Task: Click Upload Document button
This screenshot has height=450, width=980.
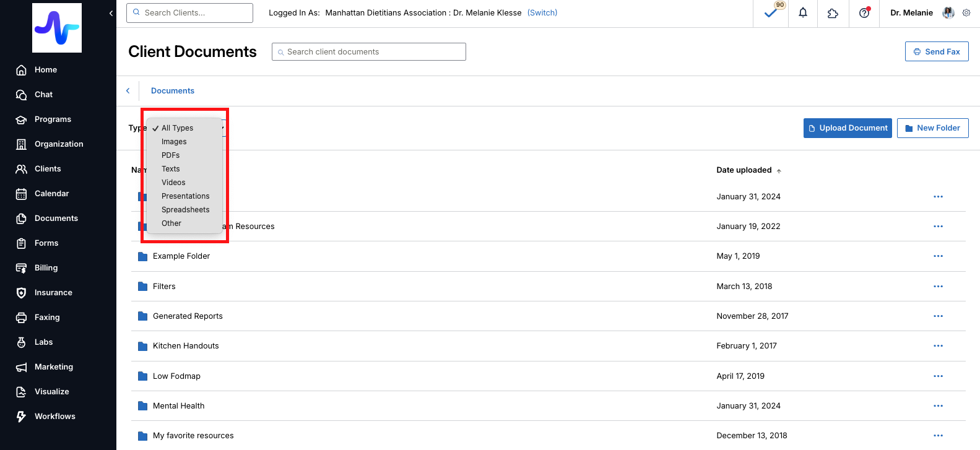Action: [x=848, y=128]
